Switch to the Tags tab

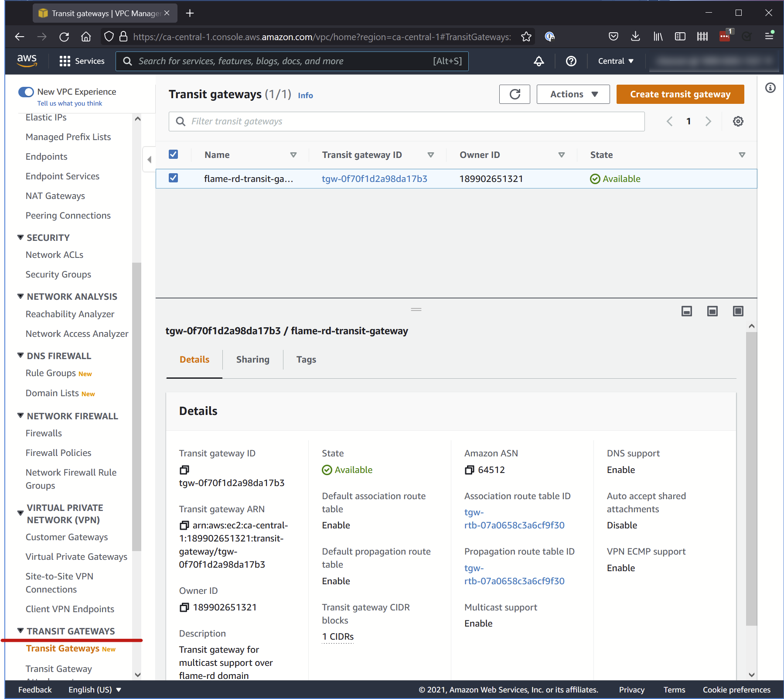(x=306, y=360)
